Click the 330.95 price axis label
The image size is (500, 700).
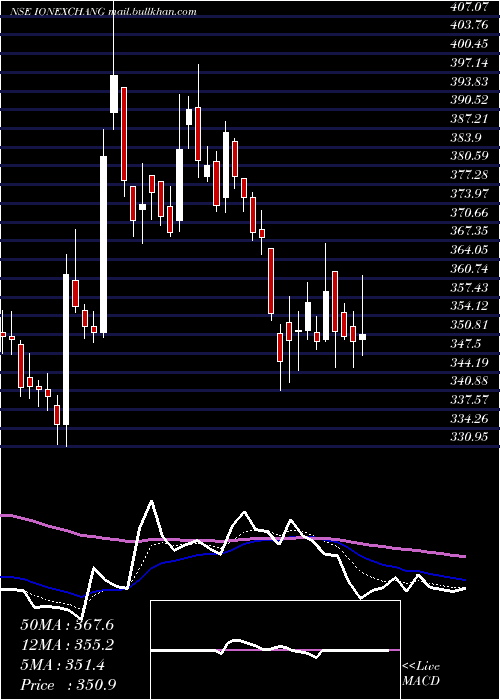(x=470, y=437)
